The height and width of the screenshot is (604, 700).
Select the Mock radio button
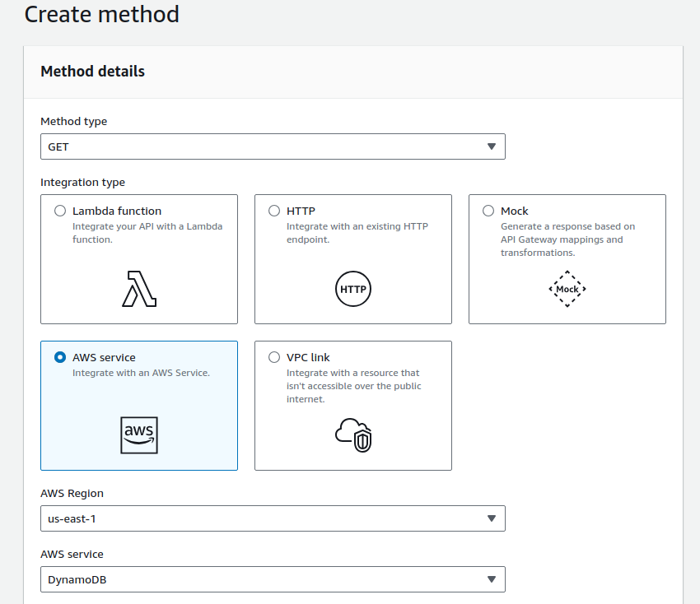tap(488, 211)
